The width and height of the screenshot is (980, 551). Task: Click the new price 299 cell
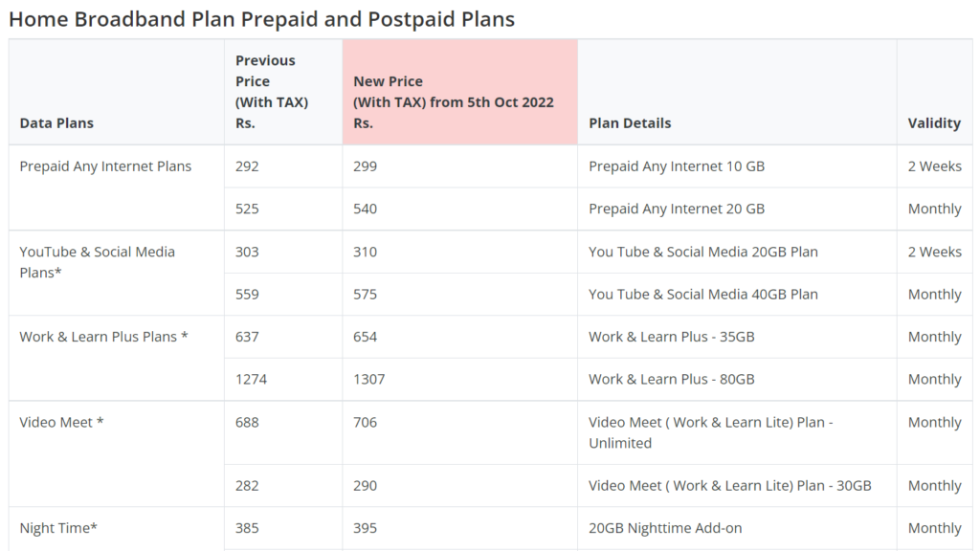tap(460, 166)
